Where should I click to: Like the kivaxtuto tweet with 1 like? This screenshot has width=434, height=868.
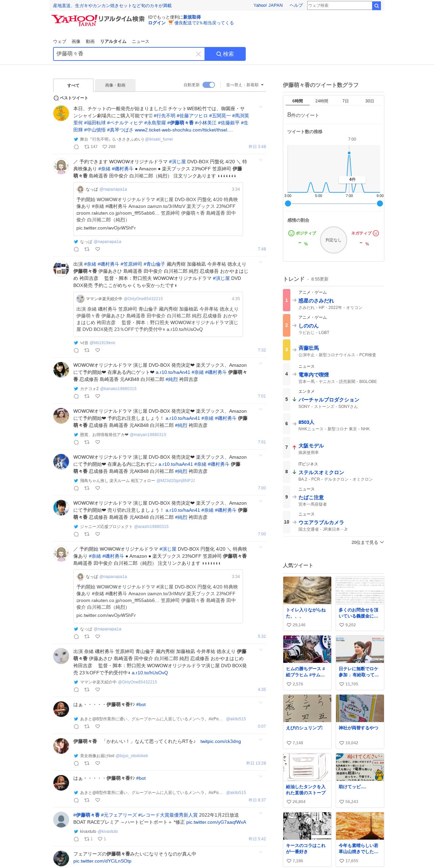tap(100, 839)
